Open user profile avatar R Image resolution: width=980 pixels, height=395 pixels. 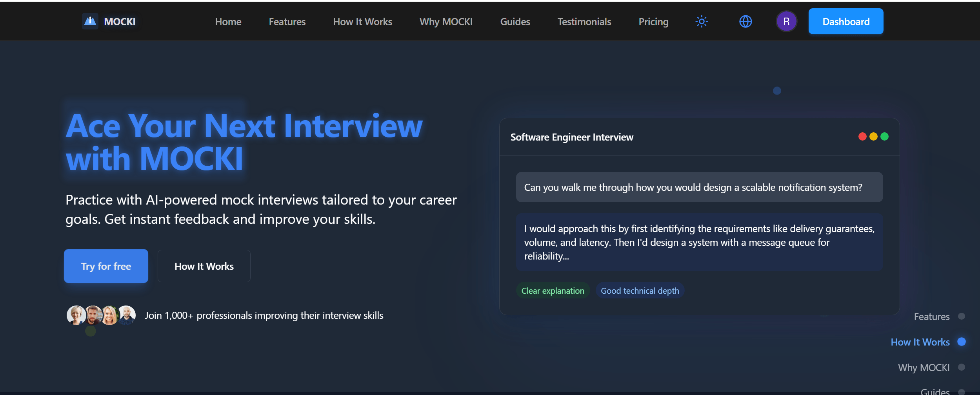786,22
